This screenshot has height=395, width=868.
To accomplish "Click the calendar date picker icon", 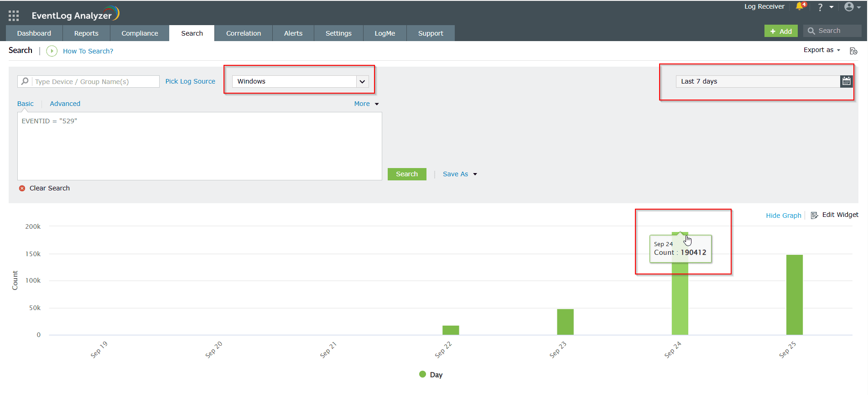I will pos(847,81).
